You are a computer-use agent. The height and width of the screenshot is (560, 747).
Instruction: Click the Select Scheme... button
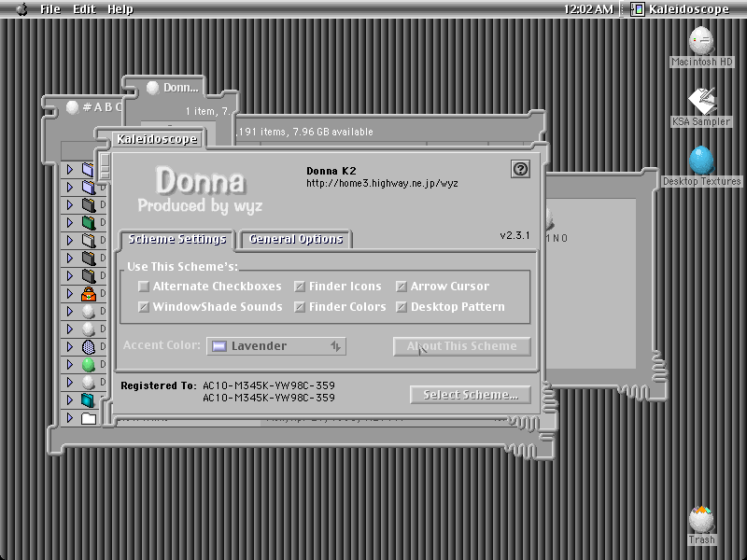click(471, 395)
